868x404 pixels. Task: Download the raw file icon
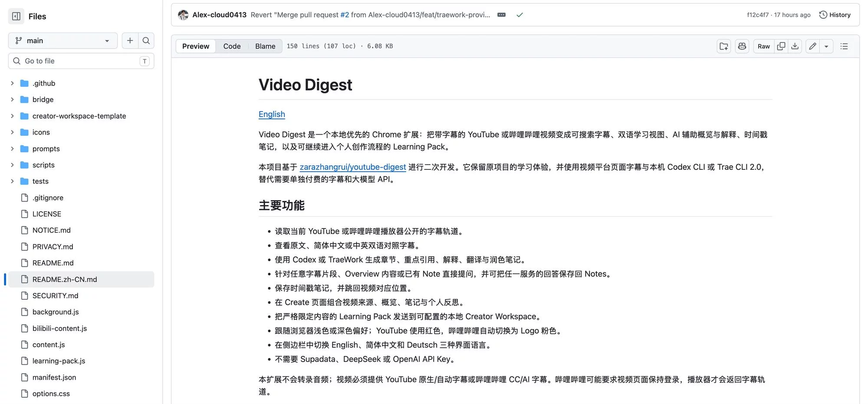coord(795,46)
